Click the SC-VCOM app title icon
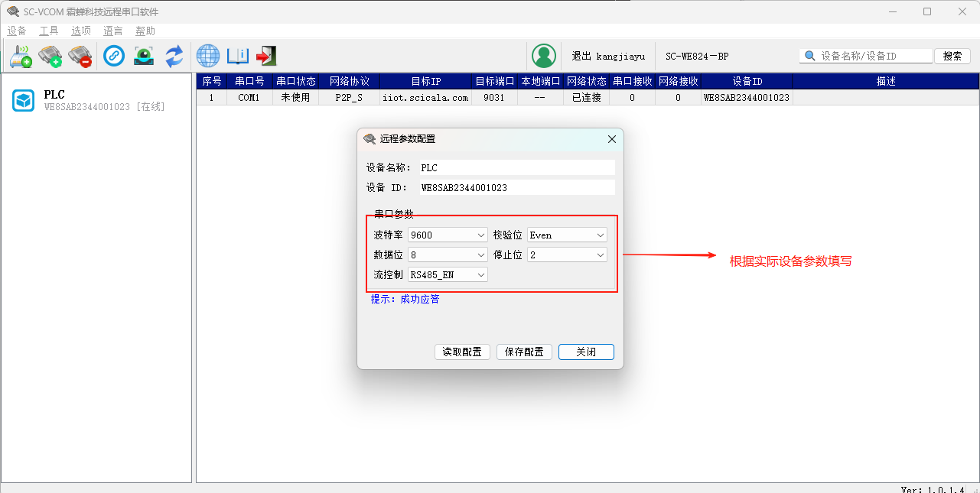The image size is (980, 493). point(13,11)
